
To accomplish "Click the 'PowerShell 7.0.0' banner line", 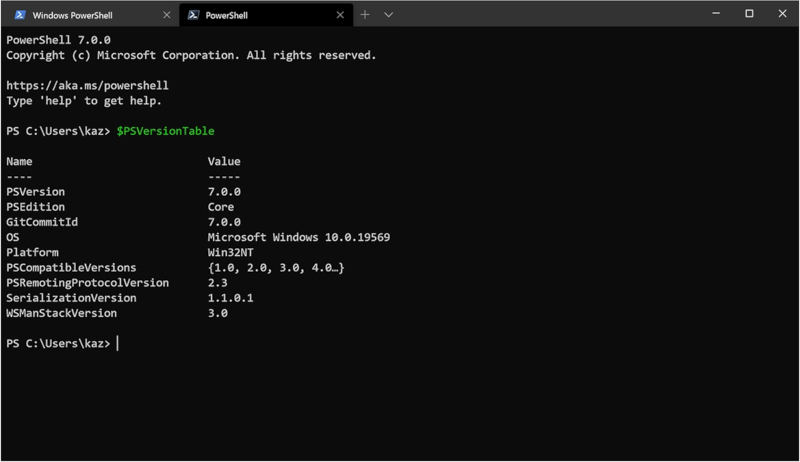I will tap(58, 40).
